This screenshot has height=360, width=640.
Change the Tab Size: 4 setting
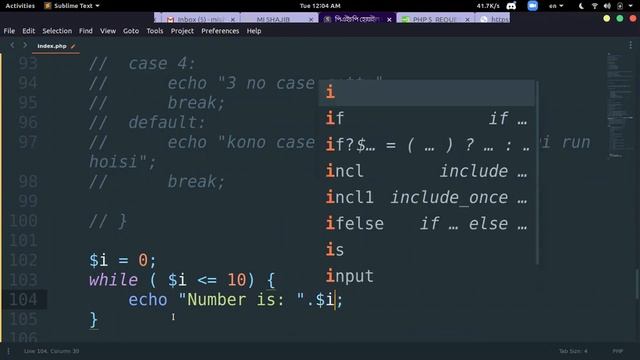(573, 351)
